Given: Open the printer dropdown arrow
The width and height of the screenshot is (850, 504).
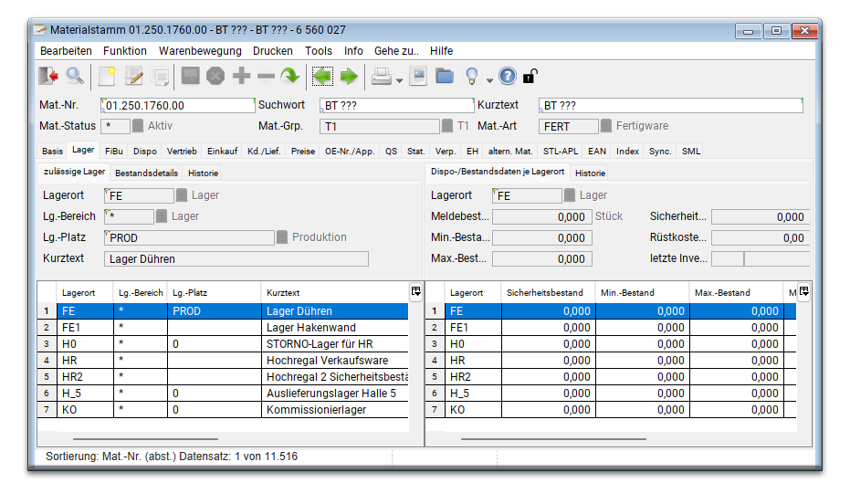Looking at the screenshot, I should [400, 80].
